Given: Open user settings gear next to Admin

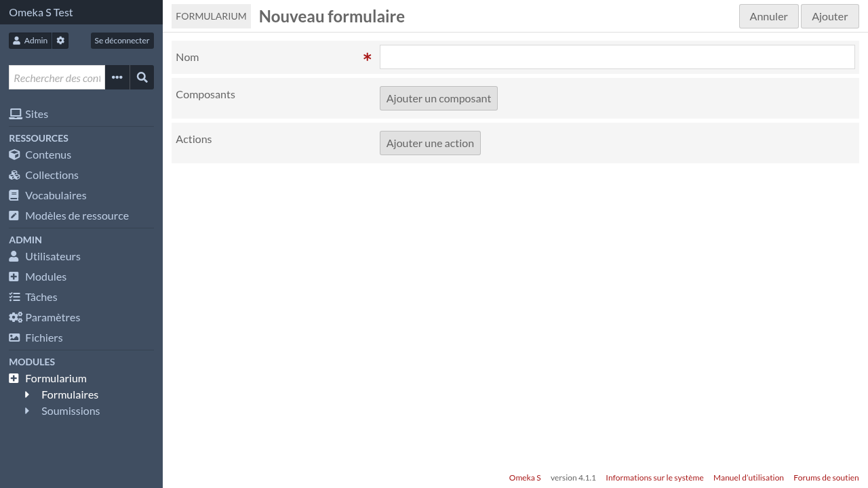Looking at the screenshot, I should 60,40.
